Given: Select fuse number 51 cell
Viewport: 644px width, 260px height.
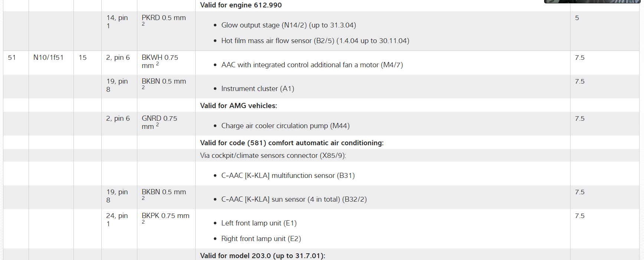Looking at the screenshot, I should 12,58.
